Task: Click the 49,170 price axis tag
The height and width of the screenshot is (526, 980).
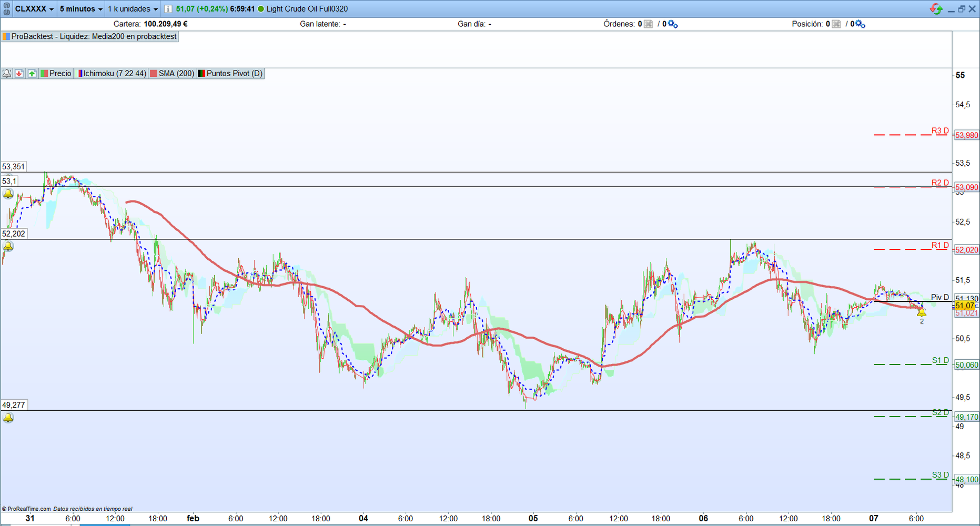Action: click(967, 417)
